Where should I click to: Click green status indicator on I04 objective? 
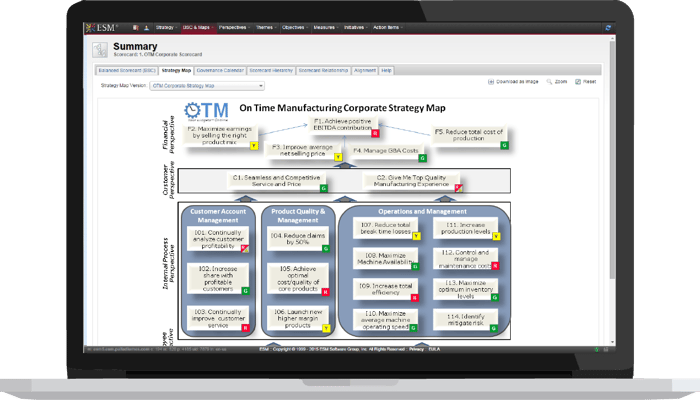click(x=325, y=249)
